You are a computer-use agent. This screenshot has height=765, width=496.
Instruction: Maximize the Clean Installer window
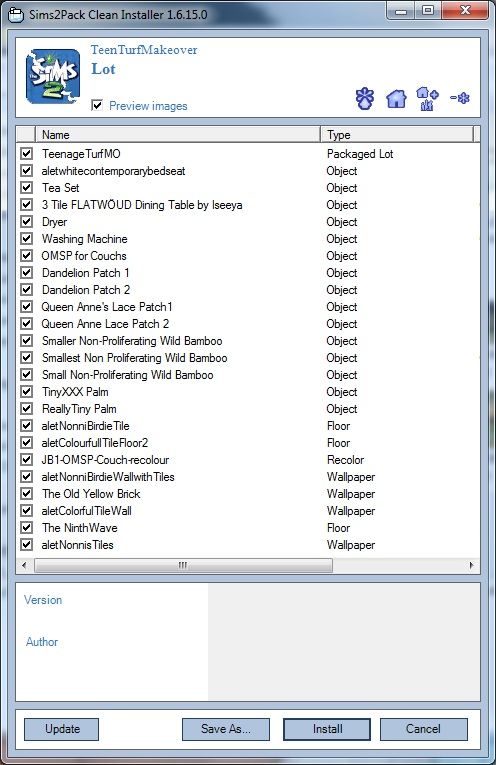428,10
